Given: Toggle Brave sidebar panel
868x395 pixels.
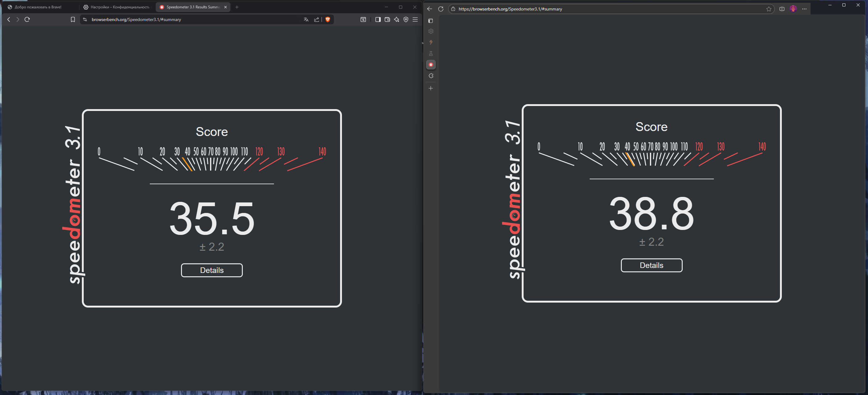Looking at the screenshot, I should [x=378, y=19].
